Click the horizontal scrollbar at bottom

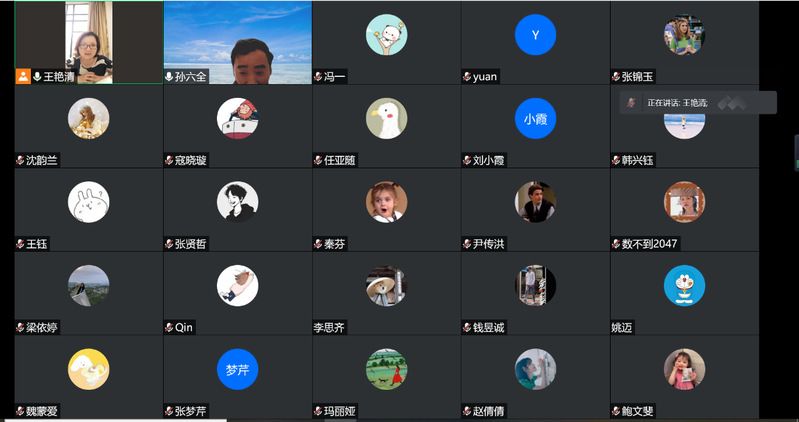pos(116,420)
